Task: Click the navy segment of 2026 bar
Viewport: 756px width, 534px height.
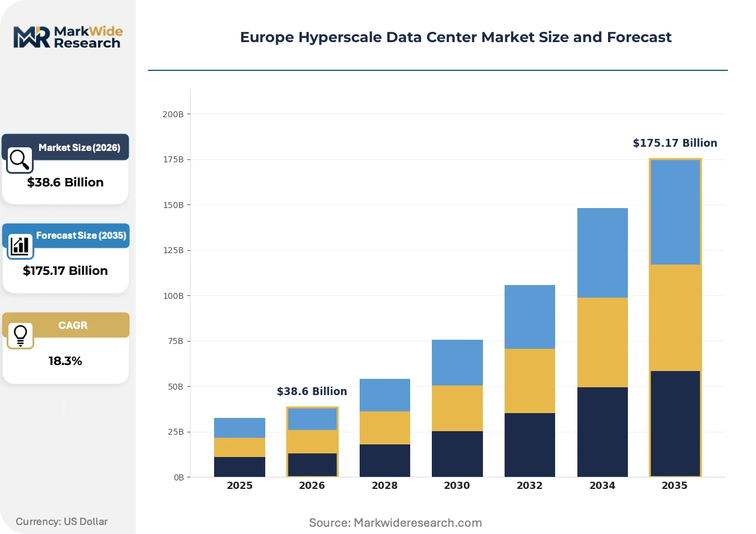Action: click(x=312, y=465)
